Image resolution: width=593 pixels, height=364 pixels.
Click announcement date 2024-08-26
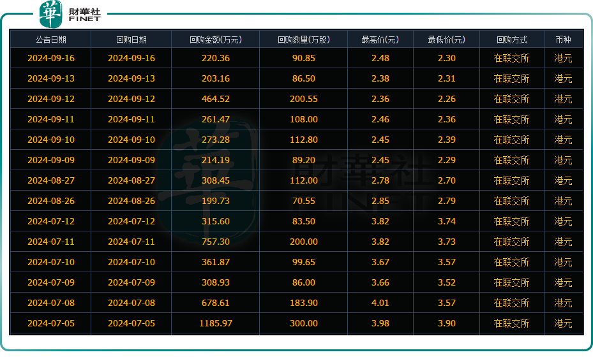point(51,201)
